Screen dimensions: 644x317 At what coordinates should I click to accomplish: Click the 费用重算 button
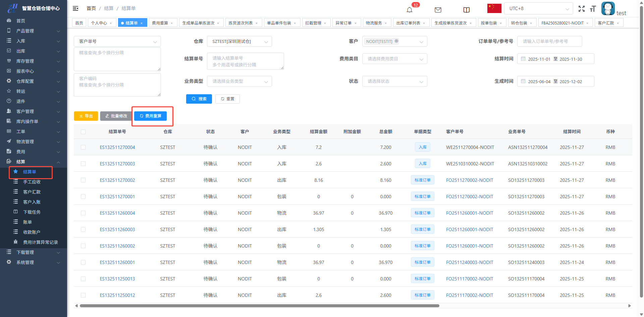(x=150, y=116)
